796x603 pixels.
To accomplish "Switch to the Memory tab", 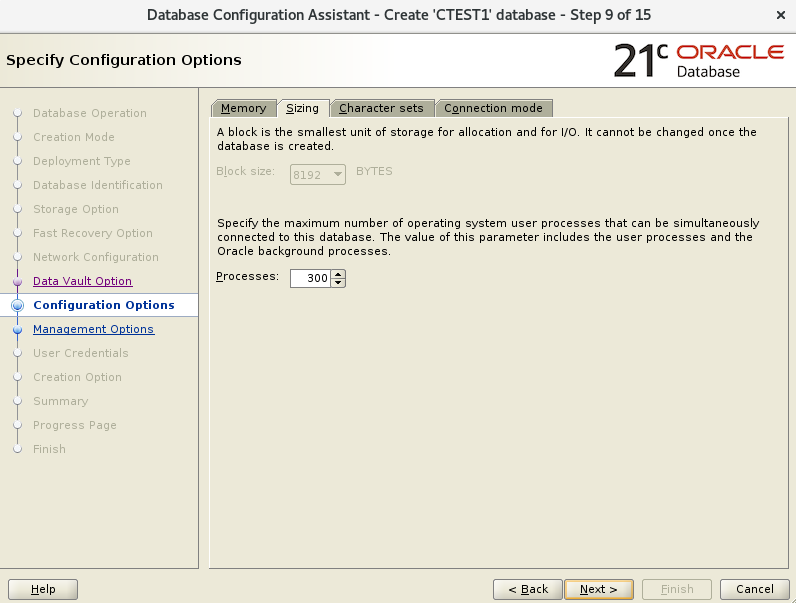I will coord(244,108).
